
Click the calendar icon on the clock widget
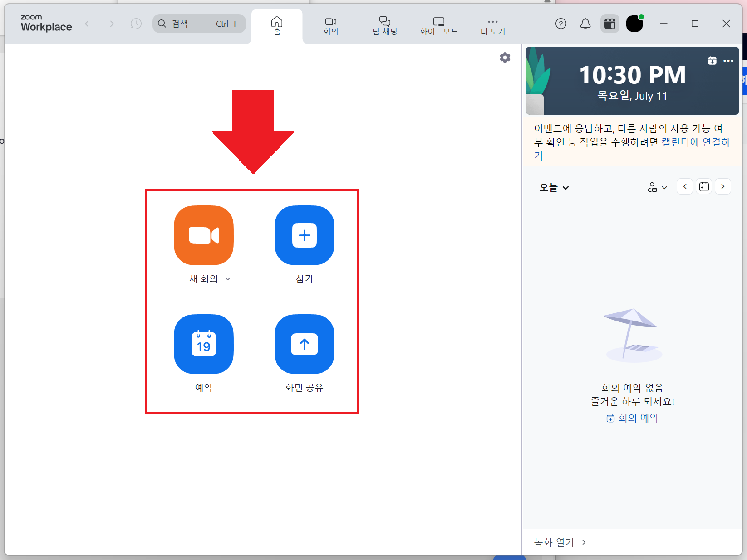[712, 60]
